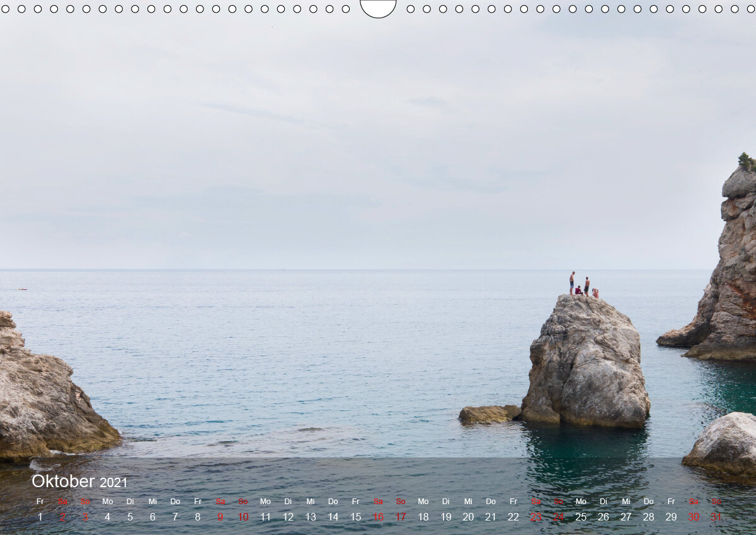The height and width of the screenshot is (535, 756).
Task: Select date 7 in the calendar
Action: pyautogui.click(x=175, y=517)
